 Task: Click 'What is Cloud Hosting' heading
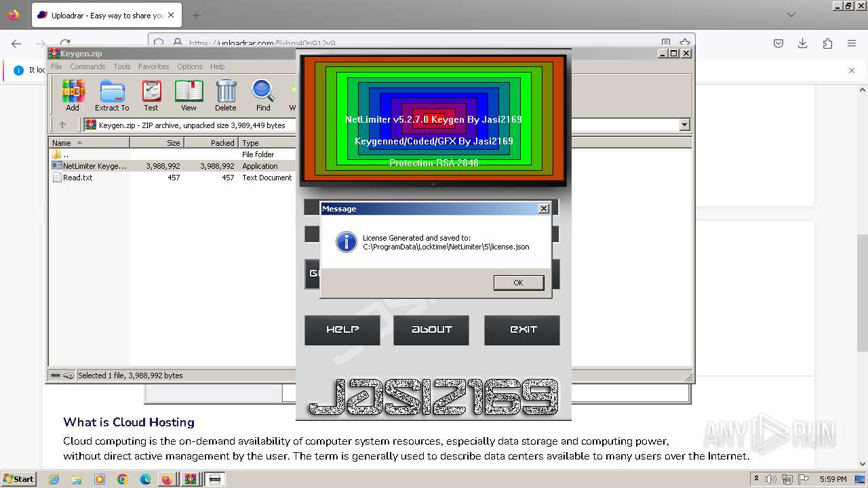(129, 422)
